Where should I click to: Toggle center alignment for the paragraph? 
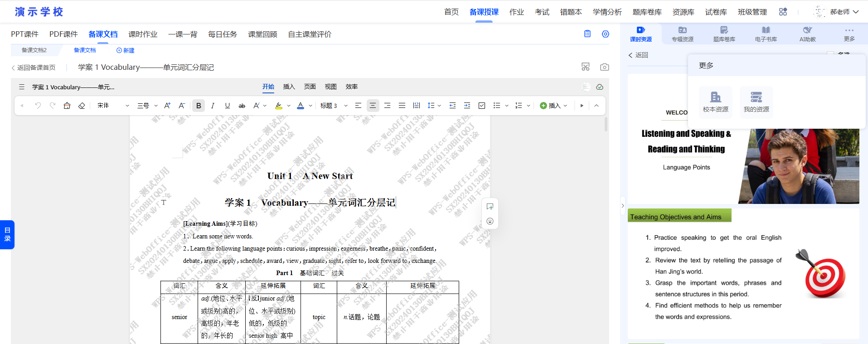pos(373,106)
